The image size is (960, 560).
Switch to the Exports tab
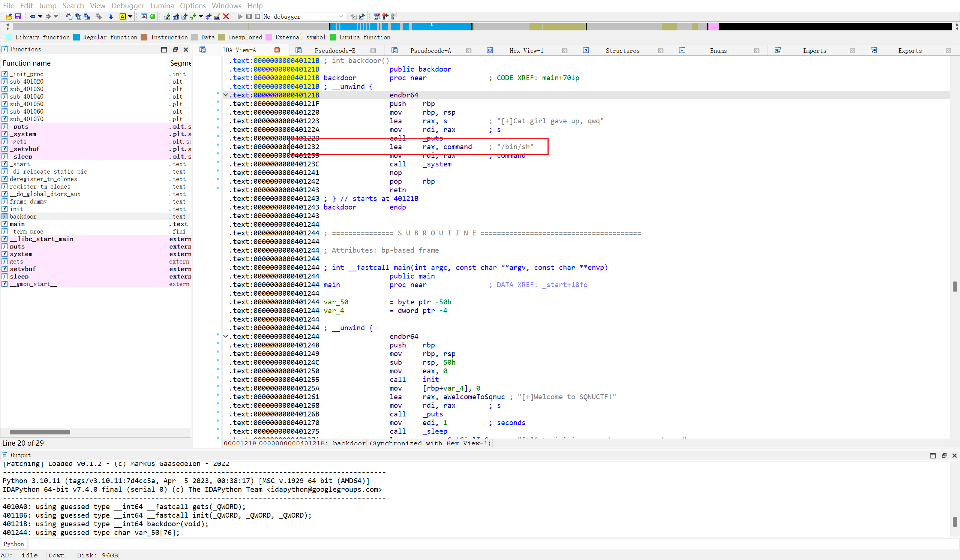910,51
